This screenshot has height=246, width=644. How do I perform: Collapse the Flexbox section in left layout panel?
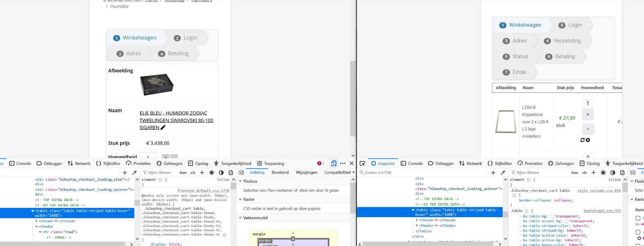(x=240, y=181)
